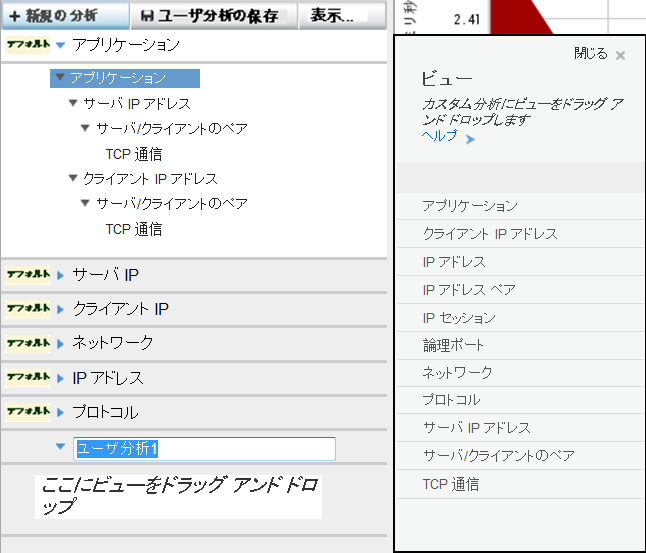Expand the クライアント IP analysis section
This screenshot has width=646, height=553.
(61, 309)
